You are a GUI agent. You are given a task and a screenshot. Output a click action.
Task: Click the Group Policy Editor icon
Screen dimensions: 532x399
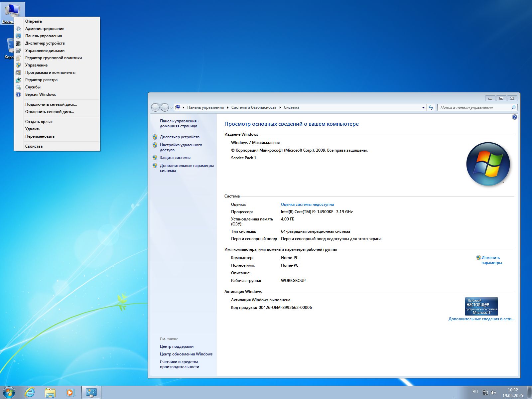tap(19, 58)
